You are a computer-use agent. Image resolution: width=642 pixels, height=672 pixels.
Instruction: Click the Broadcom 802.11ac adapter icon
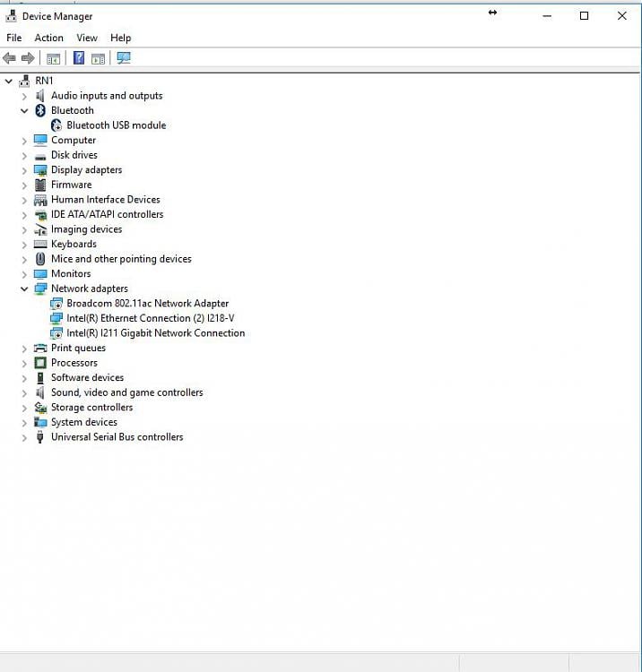click(56, 304)
